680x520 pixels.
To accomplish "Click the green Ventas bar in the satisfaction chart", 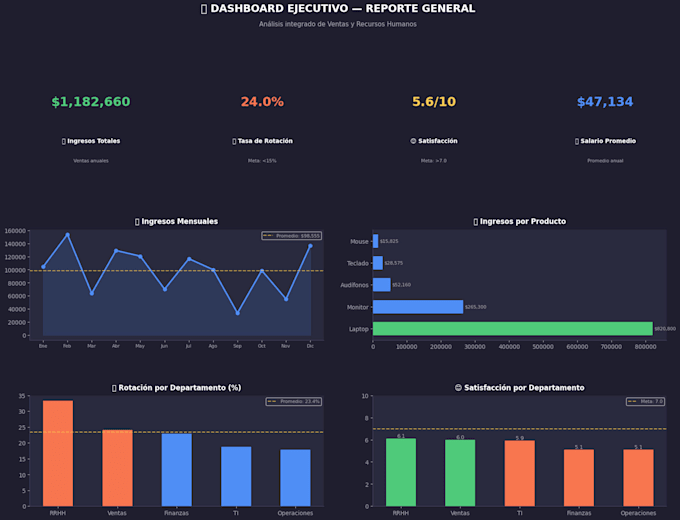I will [x=460, y=473].
